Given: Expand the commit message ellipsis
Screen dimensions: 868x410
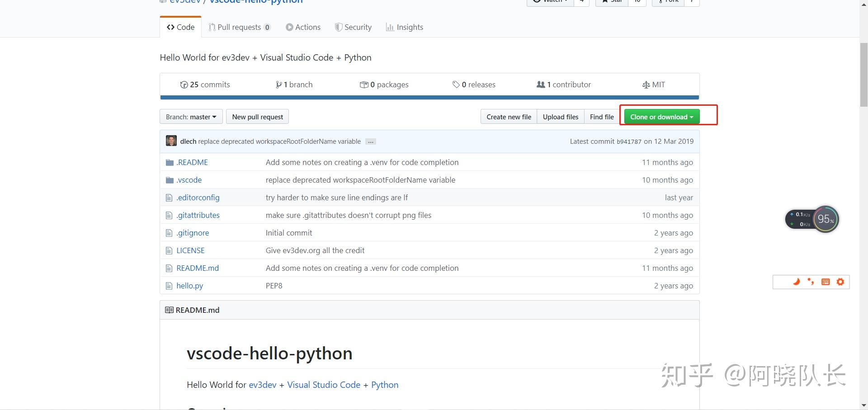Looking at the screenshot, I should point(370,141).
